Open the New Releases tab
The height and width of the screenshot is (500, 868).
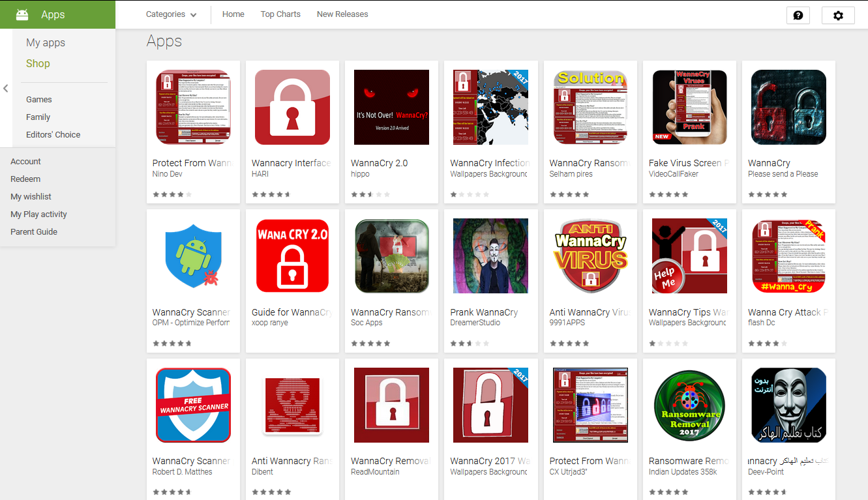[x=342, y=14]
